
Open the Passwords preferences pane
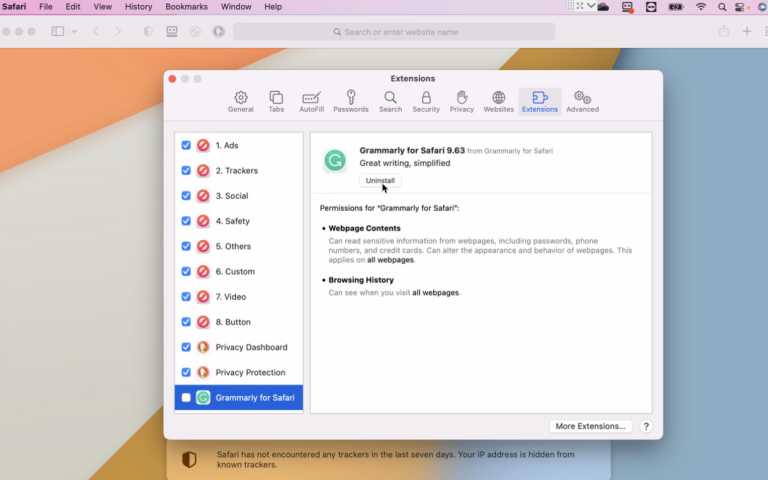351,102
